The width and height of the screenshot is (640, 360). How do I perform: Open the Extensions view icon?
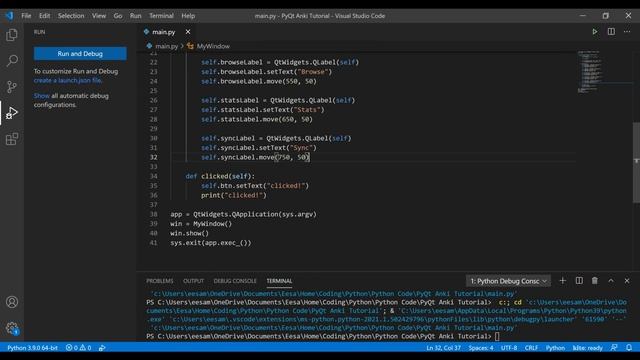12,139
